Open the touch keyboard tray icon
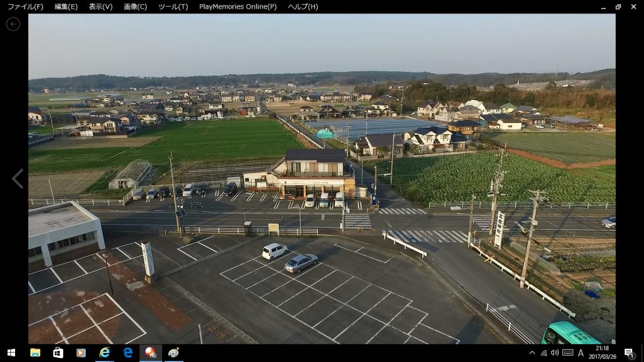 [568, 353]
